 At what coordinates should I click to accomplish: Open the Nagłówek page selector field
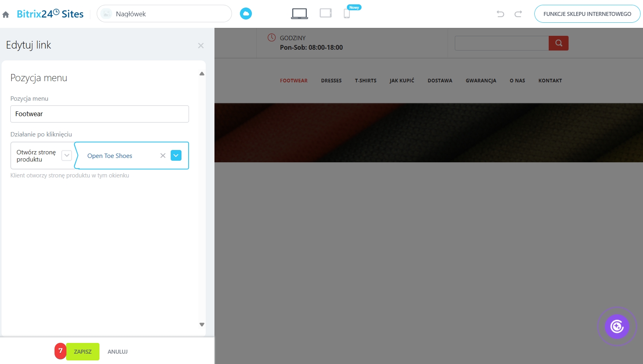(x=164, y=14)
